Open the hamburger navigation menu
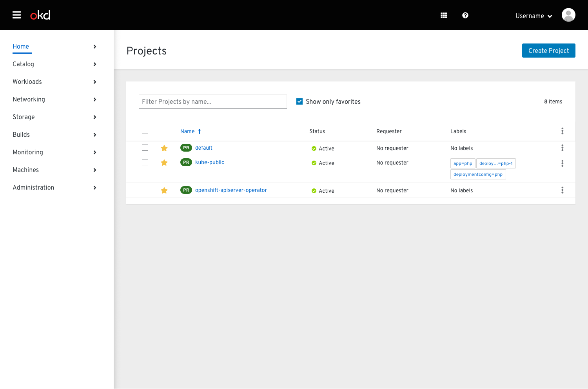 tap(16, 15)
